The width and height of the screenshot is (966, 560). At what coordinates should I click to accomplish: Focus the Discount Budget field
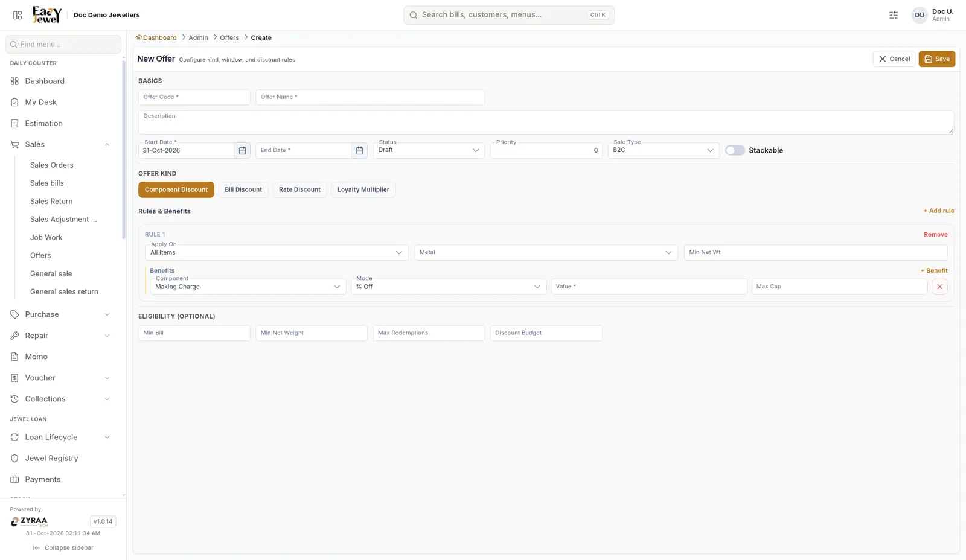pos(546,333)
